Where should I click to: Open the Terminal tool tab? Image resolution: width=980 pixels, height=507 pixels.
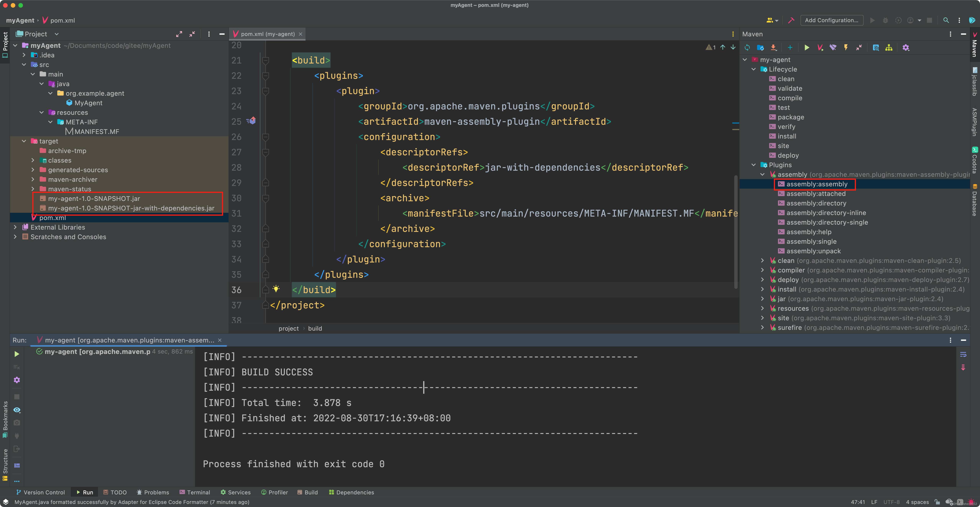[194, 492]
